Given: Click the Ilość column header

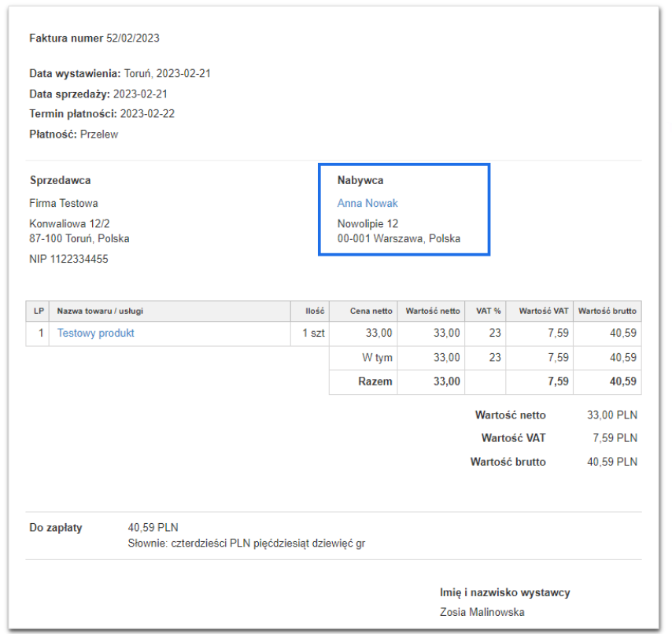Looking at the screenshot, I should point(316,311).
